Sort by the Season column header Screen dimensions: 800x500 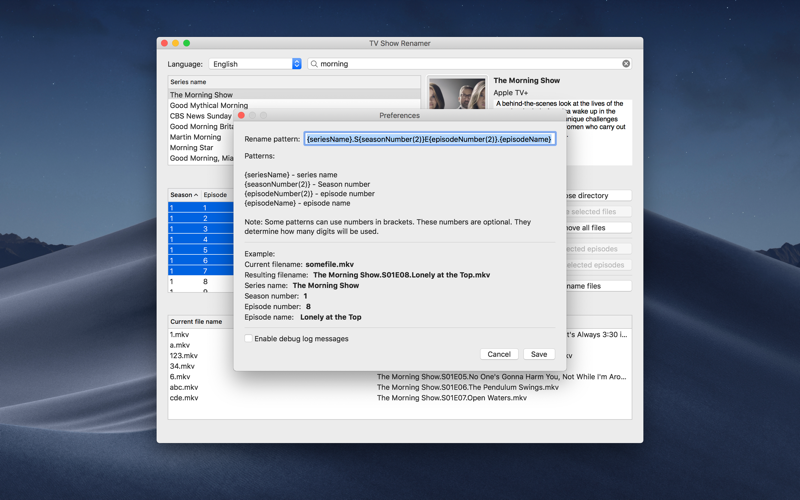[x=184, y=195]
